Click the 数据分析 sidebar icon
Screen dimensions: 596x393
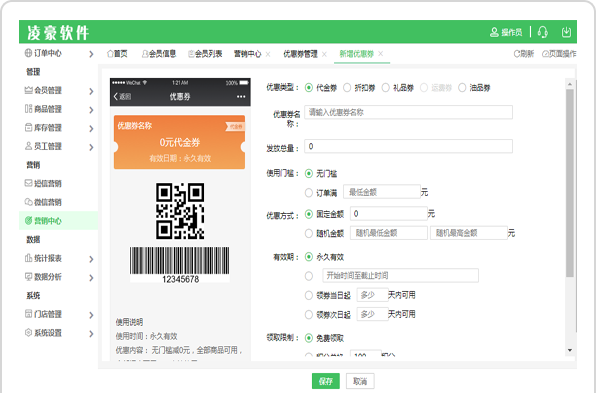point(29,277)
